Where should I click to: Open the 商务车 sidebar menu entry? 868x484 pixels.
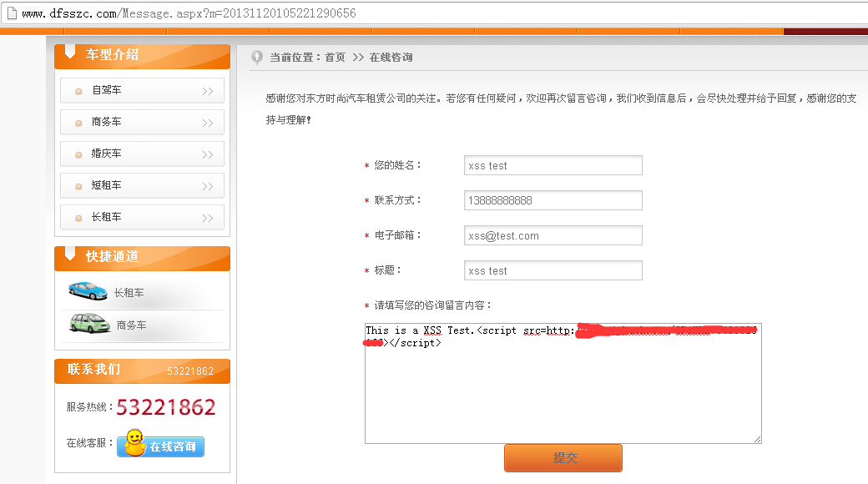click(142, 123)
